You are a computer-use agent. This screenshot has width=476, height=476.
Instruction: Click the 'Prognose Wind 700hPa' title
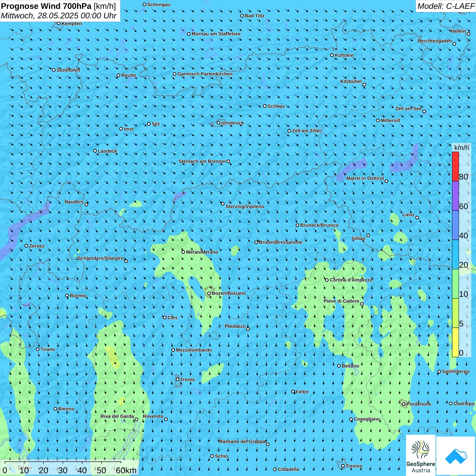(46, 6)
